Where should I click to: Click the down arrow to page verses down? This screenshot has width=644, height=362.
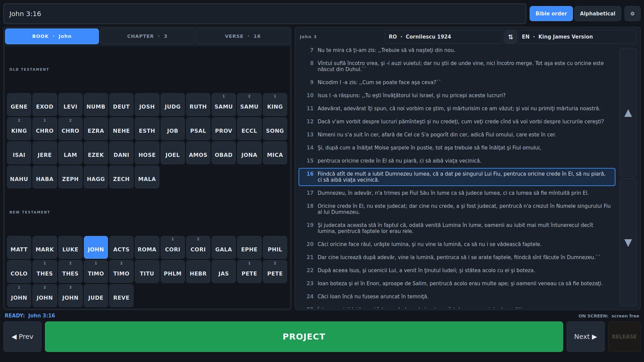(628, 243)
